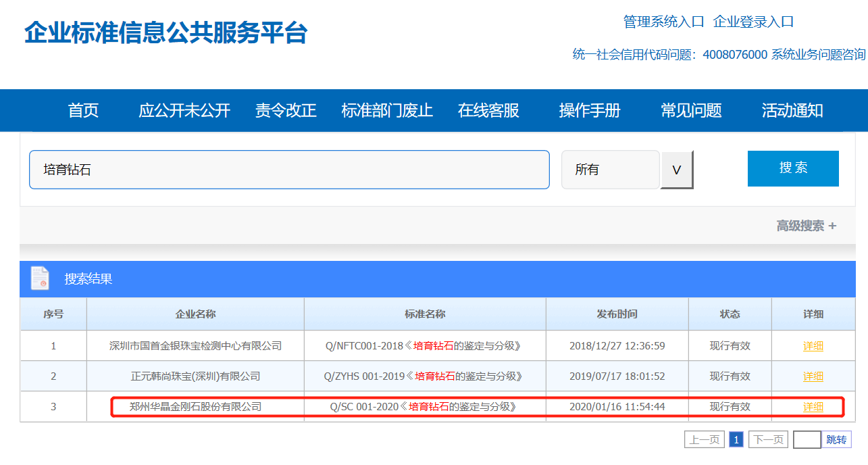
Task: Click standard Q/SC 001-2020《培育钻石的鉴定与分级》
Action: (424, 406)
